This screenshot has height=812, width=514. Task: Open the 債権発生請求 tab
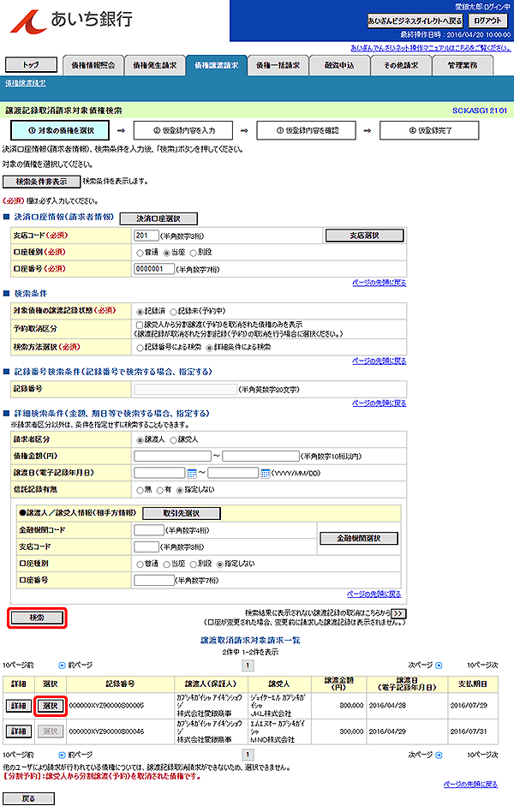155,65
